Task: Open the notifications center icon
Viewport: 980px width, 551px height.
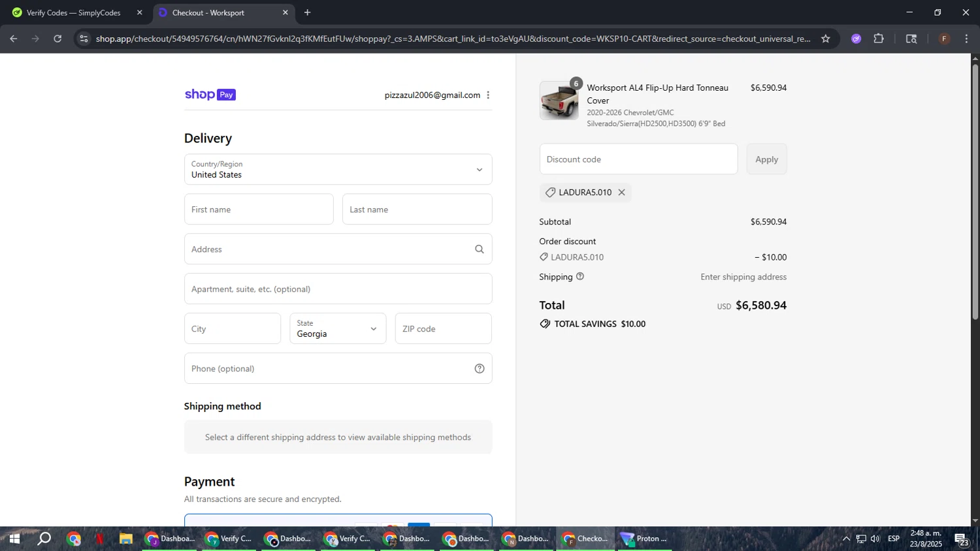Action: click(x=962, y=539)
